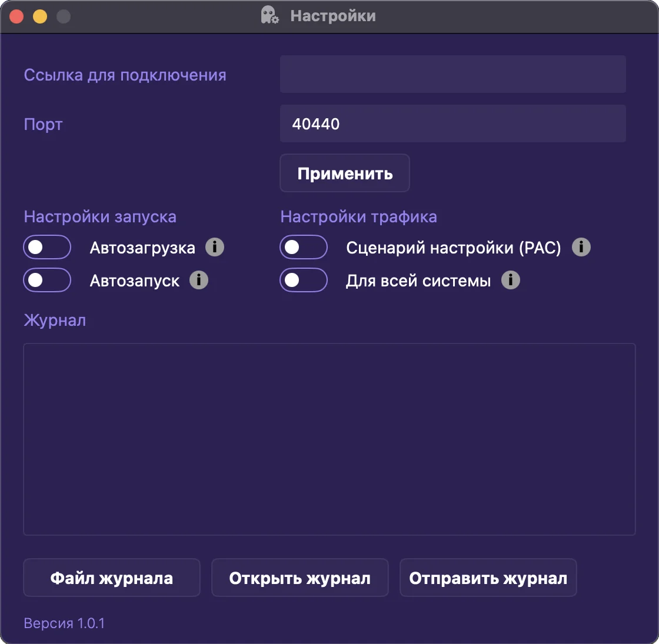The image size is (659, 644).
Task: Click the Настройки трафика section heading
Action: [x=358, y=217]
